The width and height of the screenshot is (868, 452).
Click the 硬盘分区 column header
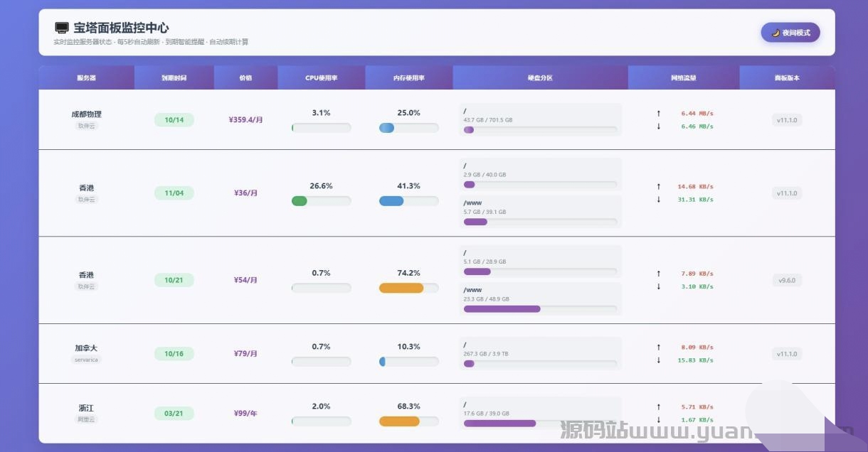coord(540,78)
